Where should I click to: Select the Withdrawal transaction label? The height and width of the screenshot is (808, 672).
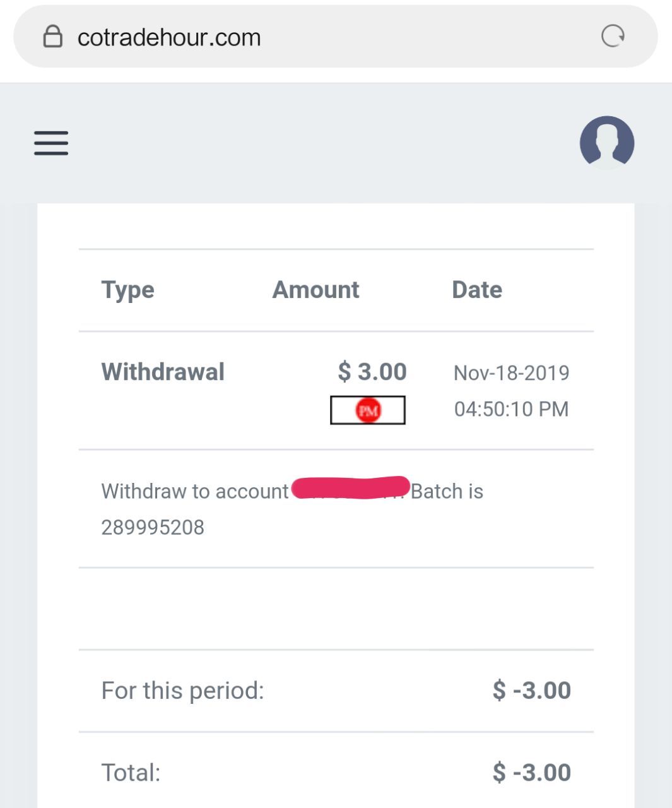(x=163, y=372)
